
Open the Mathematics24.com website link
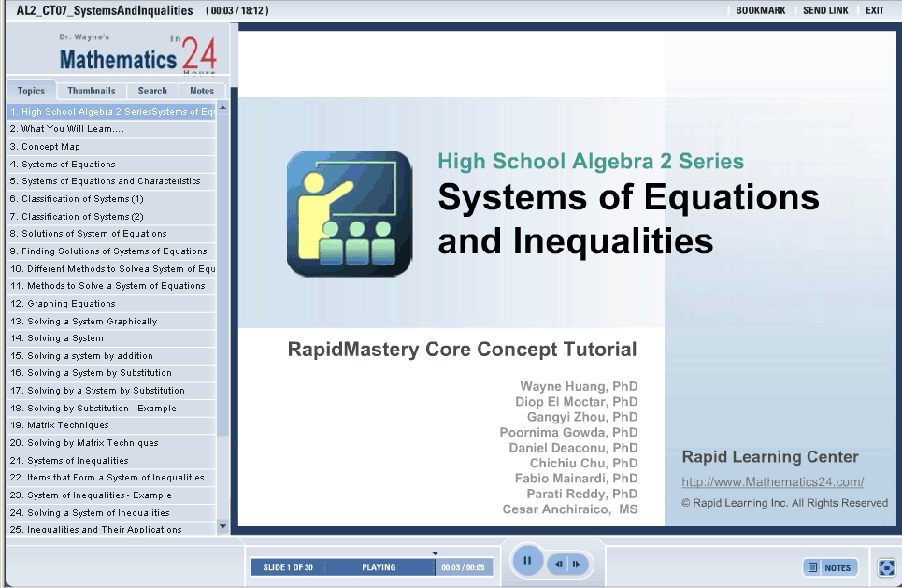point(772,482)
